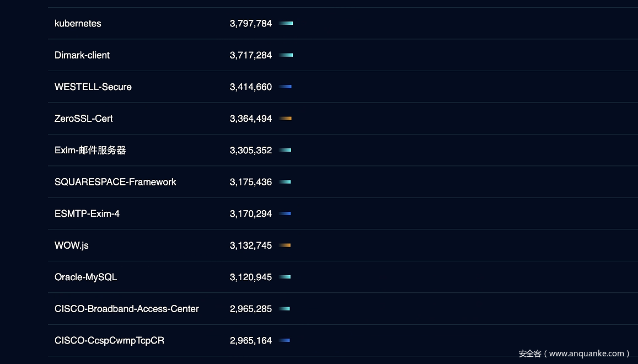Viewport: 638px width, 364px height.
Task: Open SQUARESPACE-Framework entry
Action: point(115,182)
